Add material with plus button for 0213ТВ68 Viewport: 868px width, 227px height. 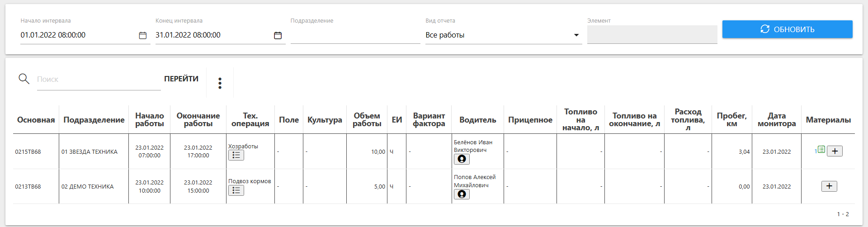pos(829,186)
